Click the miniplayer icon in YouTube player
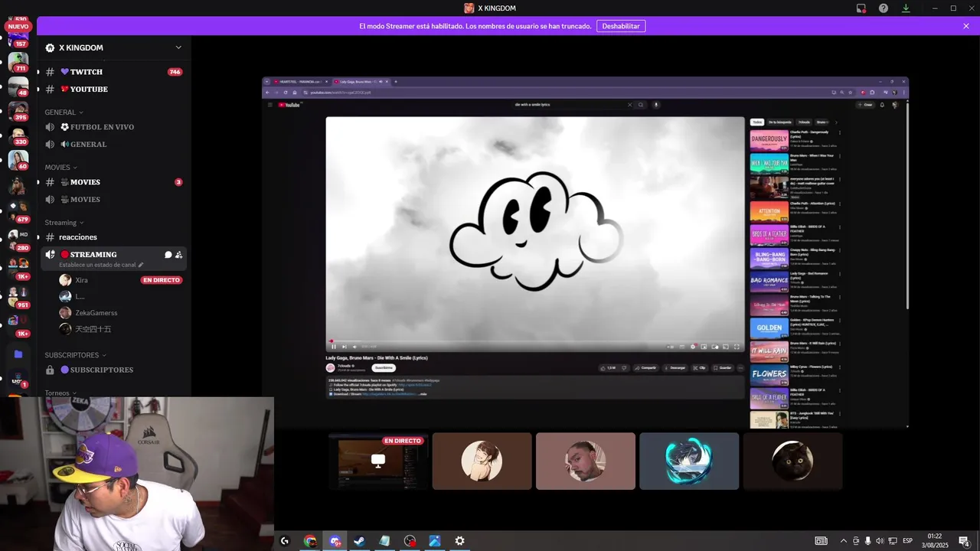Screen dimensions: 980x551 point(704,347)
